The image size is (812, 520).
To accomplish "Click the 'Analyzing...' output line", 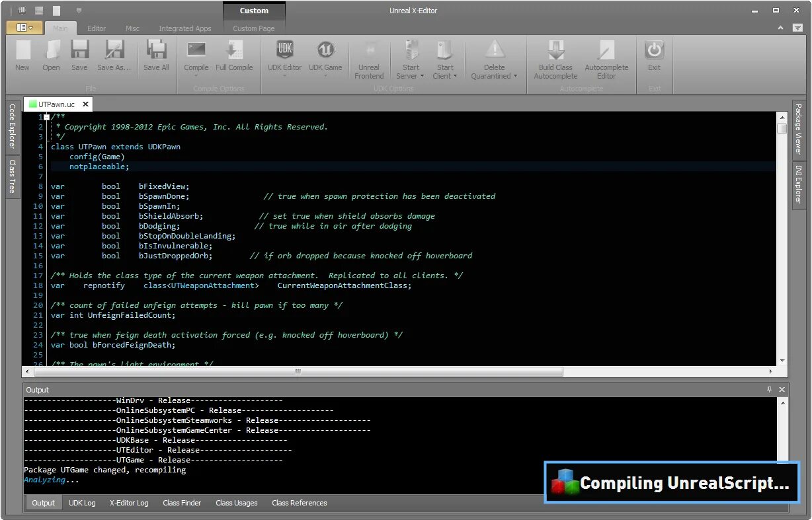I will [x=52, y=480].
